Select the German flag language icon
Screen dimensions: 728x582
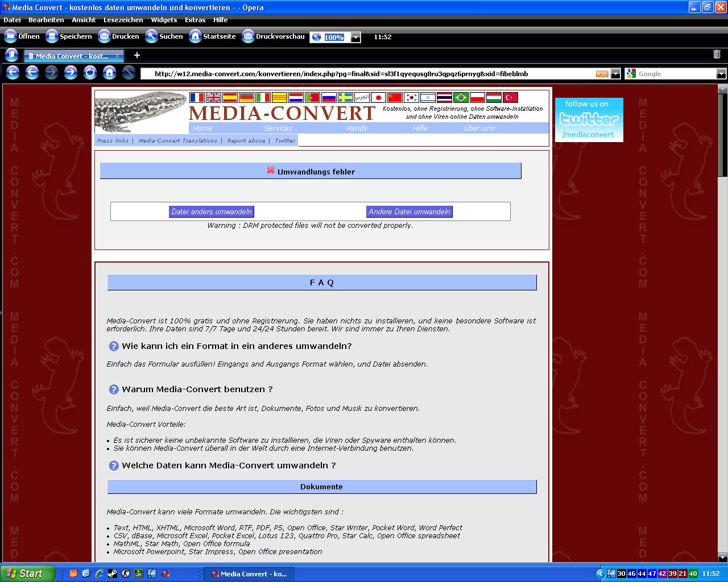pos(246,98)
